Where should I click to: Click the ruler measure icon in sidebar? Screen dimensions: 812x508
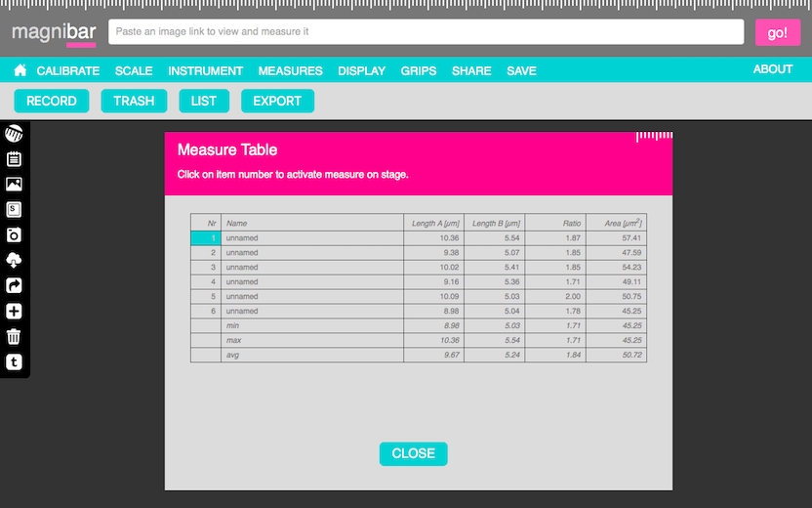14,133
